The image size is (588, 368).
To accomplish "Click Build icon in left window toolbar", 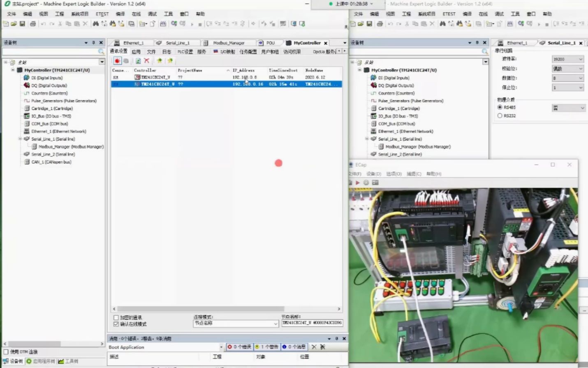I will (163, 24).
